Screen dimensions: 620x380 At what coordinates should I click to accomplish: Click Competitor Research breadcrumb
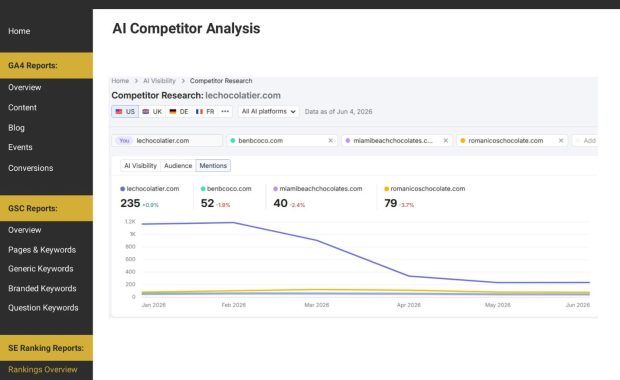tap(221, 81)
